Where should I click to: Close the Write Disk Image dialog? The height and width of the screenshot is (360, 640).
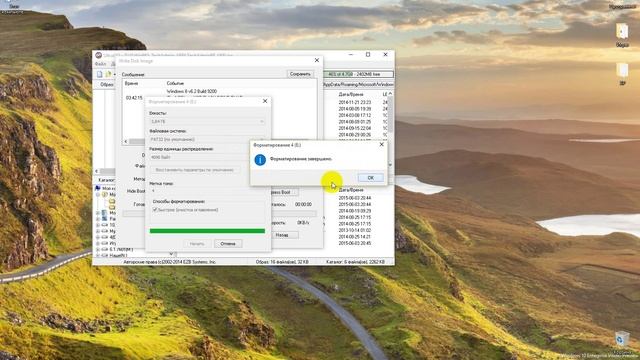tap(317, 60)
